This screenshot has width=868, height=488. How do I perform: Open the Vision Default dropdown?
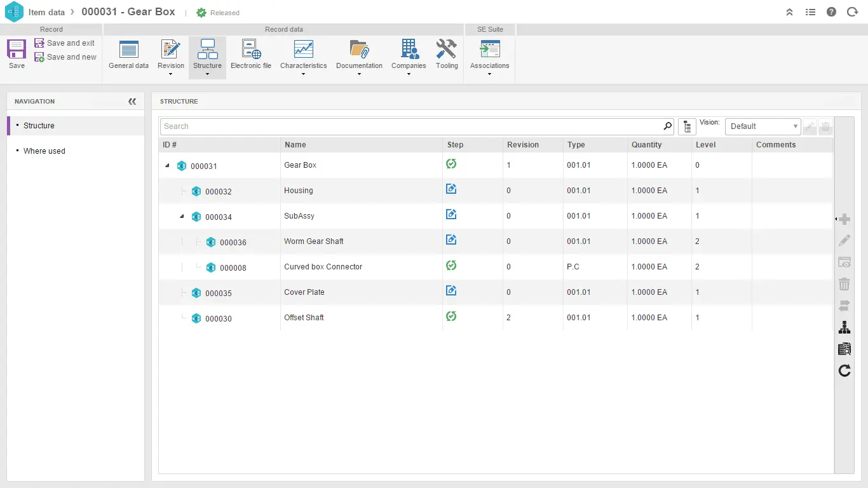point(763,126)
